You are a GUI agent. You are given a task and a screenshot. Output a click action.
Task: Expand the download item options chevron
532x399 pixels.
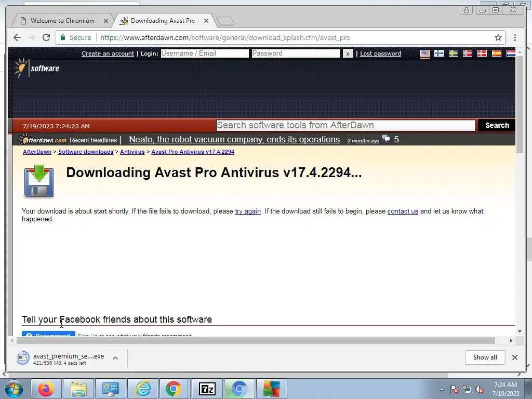[115, 358]
